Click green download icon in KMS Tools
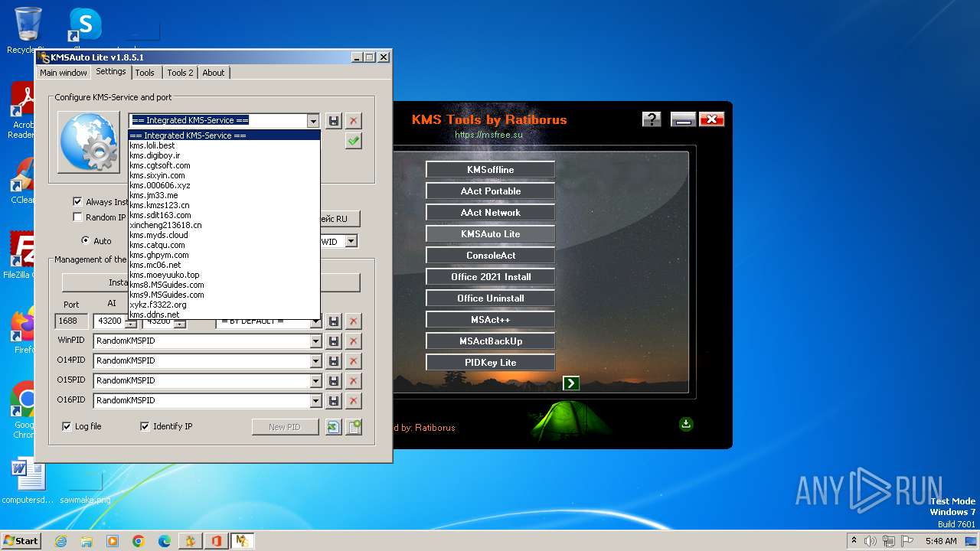The image size is (980, 551). 686,424
